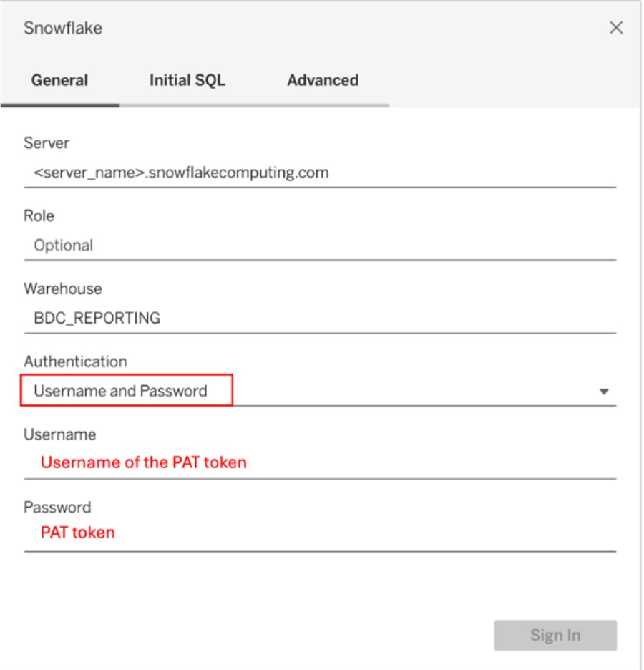Click the red Username of the PAT token text
Screen dimensions: 644x670
point(143,462)
